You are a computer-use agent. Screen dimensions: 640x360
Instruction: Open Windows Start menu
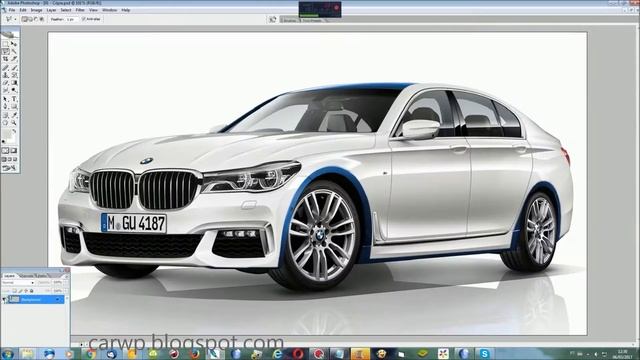point(7,353)
